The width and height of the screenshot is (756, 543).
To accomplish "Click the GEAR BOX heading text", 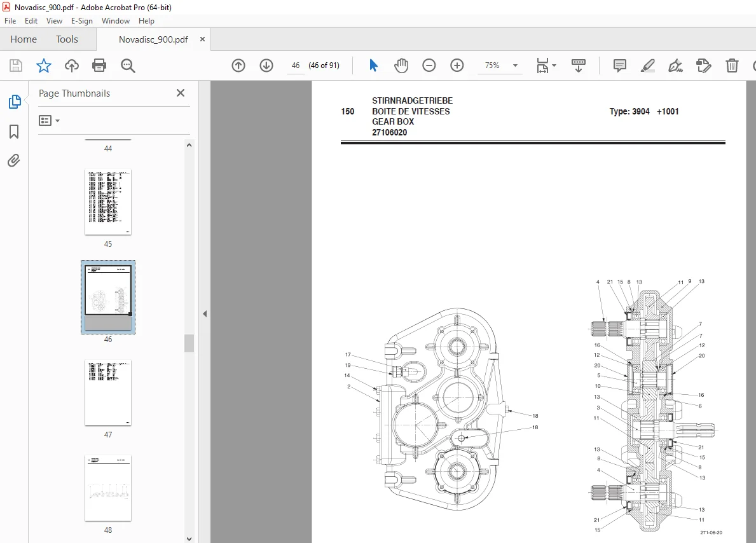I will 393,121.
